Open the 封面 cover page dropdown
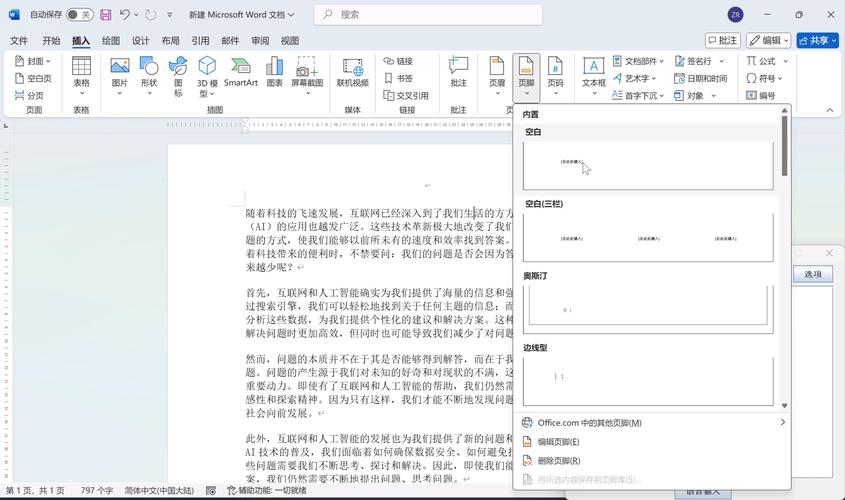845x500 pixels. [33, 61]
